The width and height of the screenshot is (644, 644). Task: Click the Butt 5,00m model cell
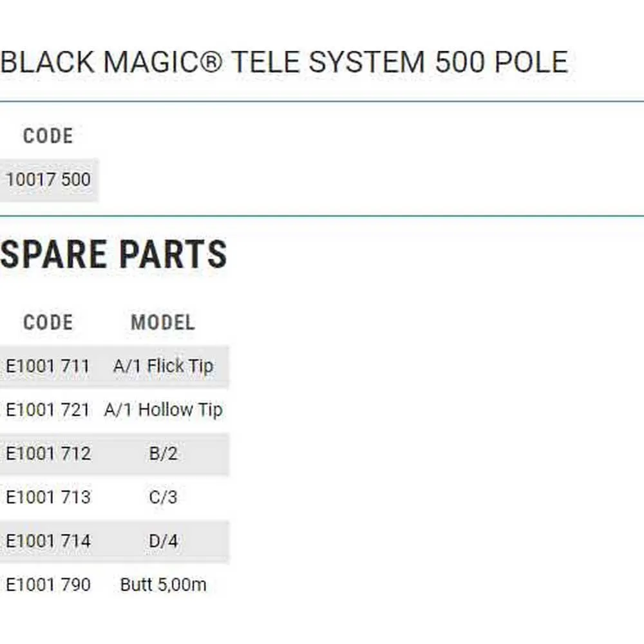(163, 585)
